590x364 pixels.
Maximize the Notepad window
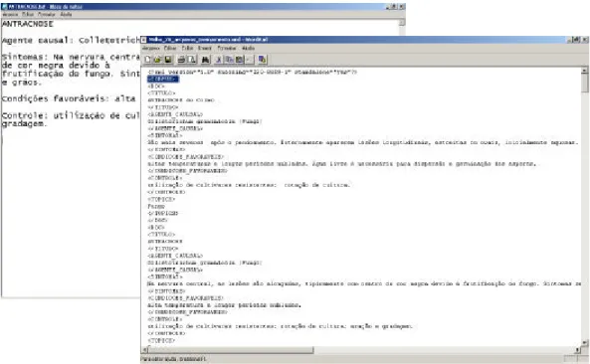395,6
